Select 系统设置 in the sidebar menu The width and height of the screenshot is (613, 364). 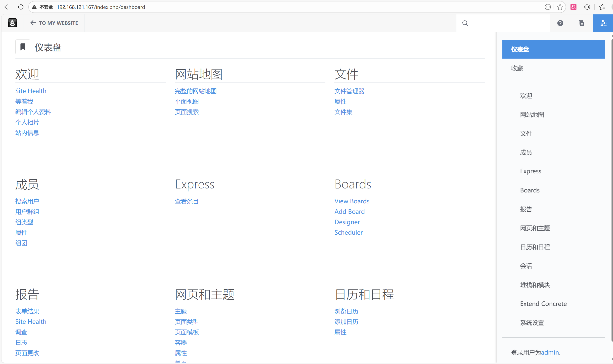(532, 323)
